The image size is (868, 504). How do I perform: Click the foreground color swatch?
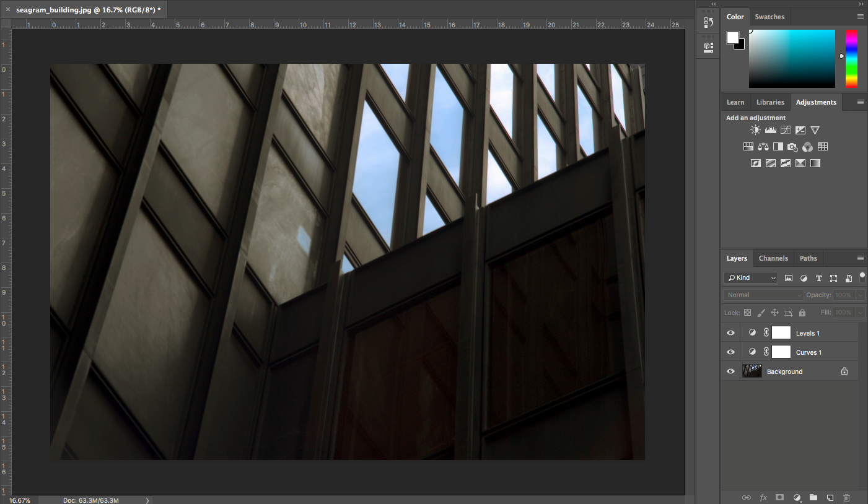pos(732,38)
